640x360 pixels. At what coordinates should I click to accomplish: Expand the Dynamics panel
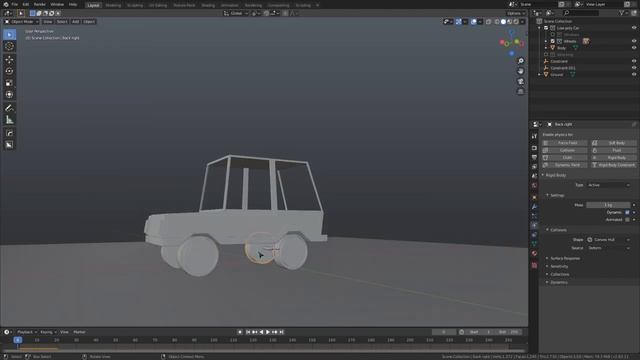[559, 282]
